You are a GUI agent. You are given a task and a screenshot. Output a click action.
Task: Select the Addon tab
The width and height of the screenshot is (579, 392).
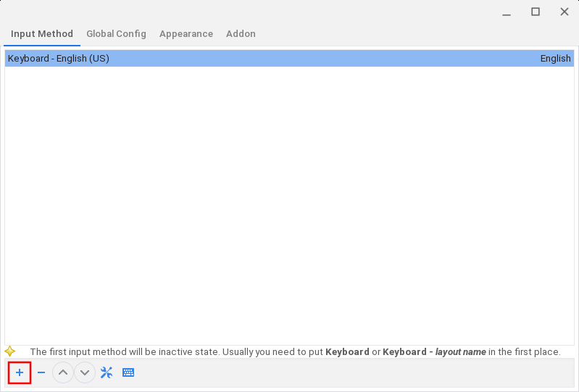coord(241,33)
